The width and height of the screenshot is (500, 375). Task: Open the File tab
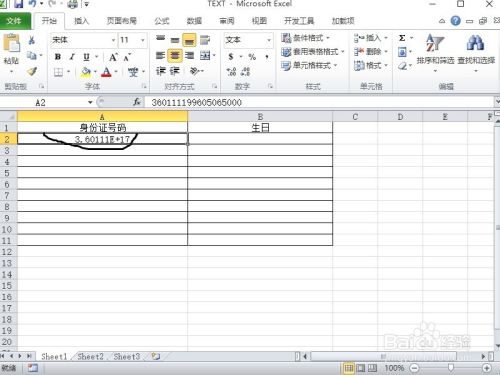click(x=15, y=21)
